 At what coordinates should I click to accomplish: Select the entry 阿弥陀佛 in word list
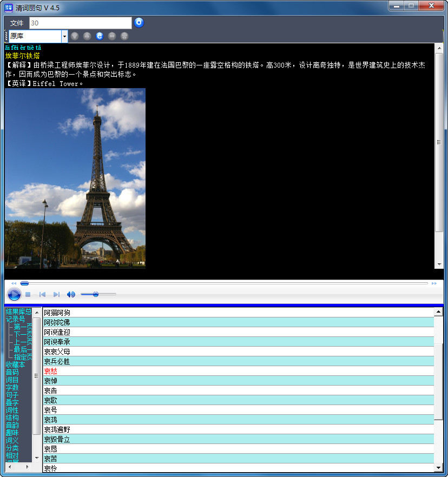click(x=57, y=322)
